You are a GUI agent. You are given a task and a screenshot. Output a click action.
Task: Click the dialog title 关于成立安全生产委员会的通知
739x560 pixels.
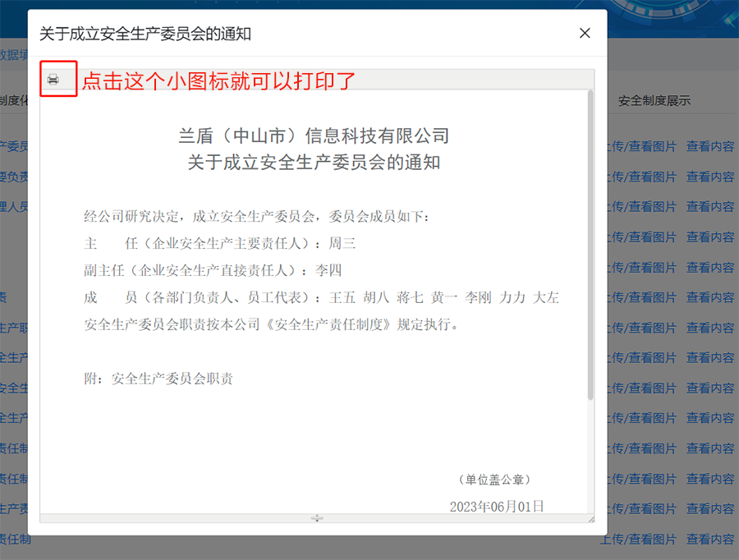coord(145,34)
